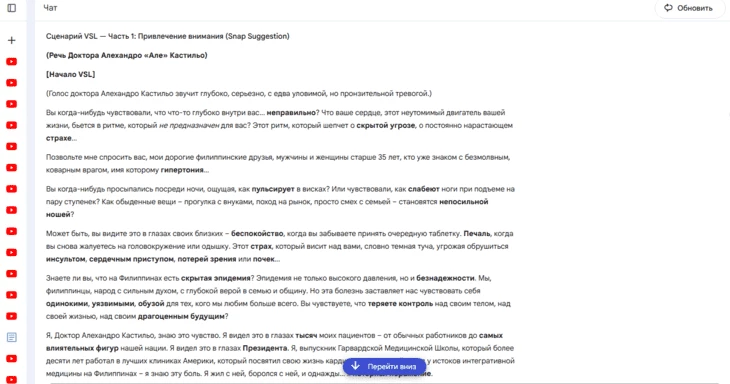The width and height of the screenshot is (730, 384).
Task: Click the refresh arrows icon beside Обновить
Action: [669, 8]
